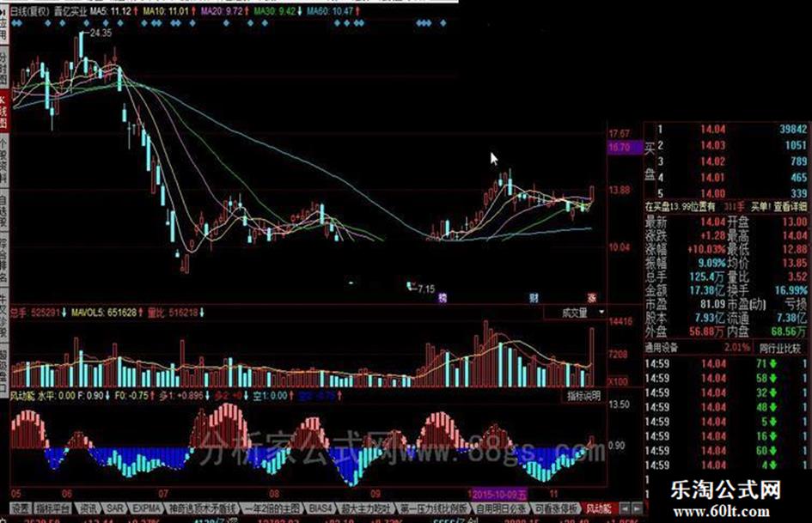Click the MA60: 10.47 indicator value
This screenshot has height=523, width=812.
coord(330,11)
